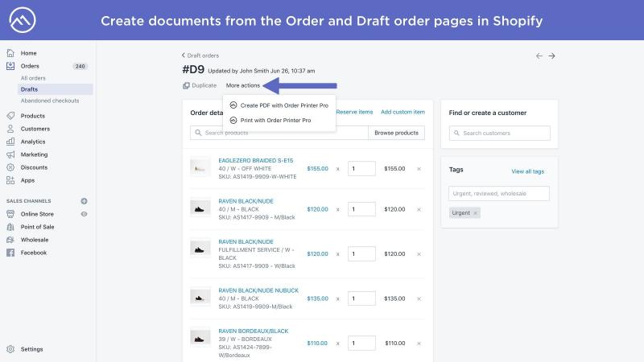This screenshot has height=362, width=644.
Task: Remove RAVEN BORDEAUX/BLACK item
Action: [419, 343]
